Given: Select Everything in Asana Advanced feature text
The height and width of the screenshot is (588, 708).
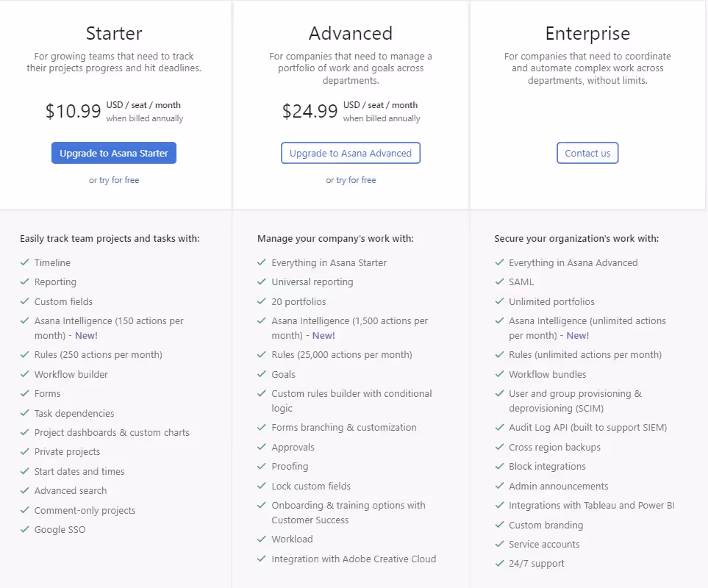Looking at the screenshot, I should coord(573,262).
